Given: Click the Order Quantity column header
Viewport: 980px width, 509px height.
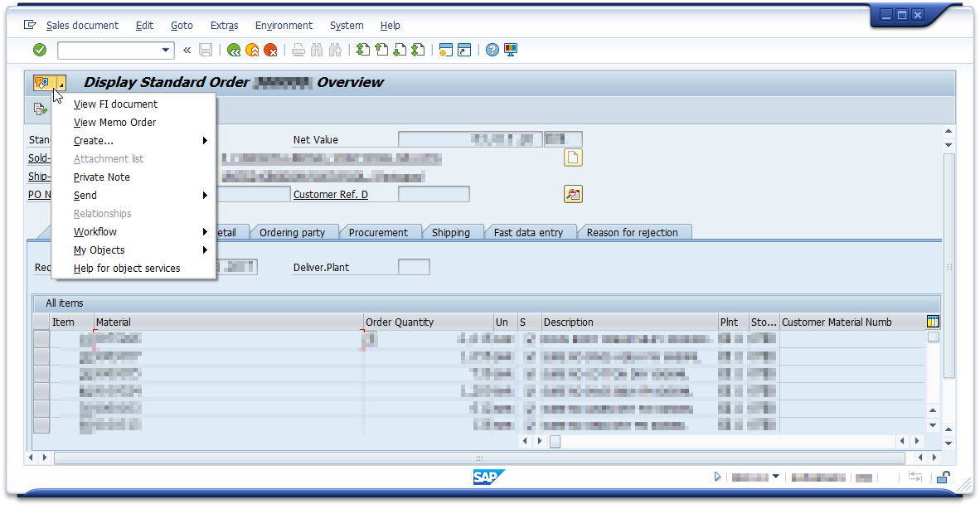Looking at the screenshot, I should [x=428, y=322].
